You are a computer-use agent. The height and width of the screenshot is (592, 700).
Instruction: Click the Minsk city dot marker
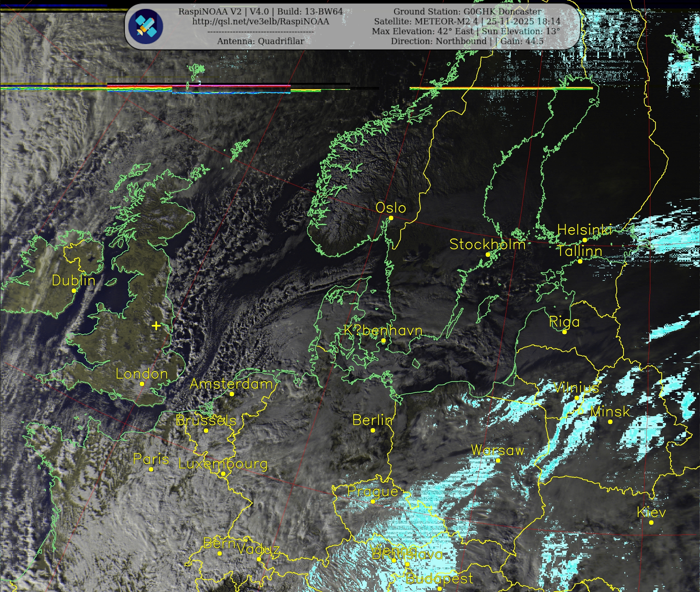(x=610, y=422)
